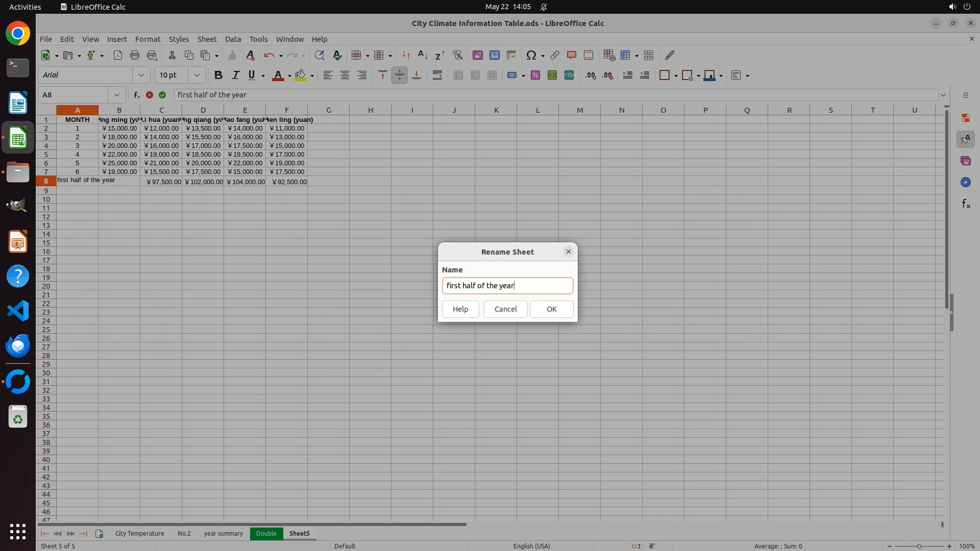The height and width of the screenshot is (551, 980).
Task: Insert a chart with the toolbar icon
Action: 494,55
